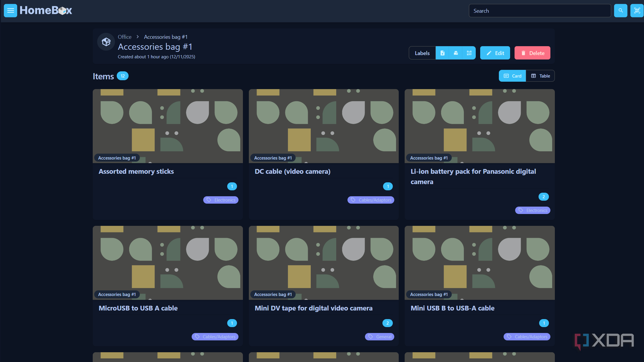Go to Office breadcrumb link
The image size is (644, 362).
click(124, 37)
